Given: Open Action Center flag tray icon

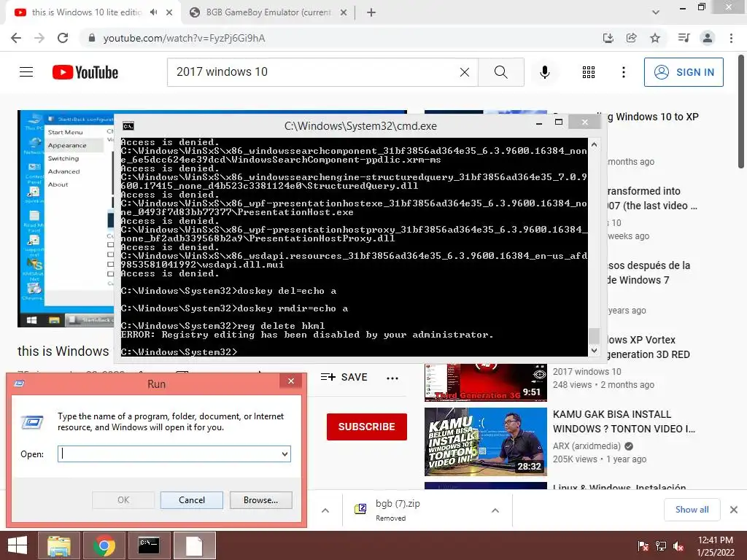Looking at the screenshot, I should coord(643,545).
